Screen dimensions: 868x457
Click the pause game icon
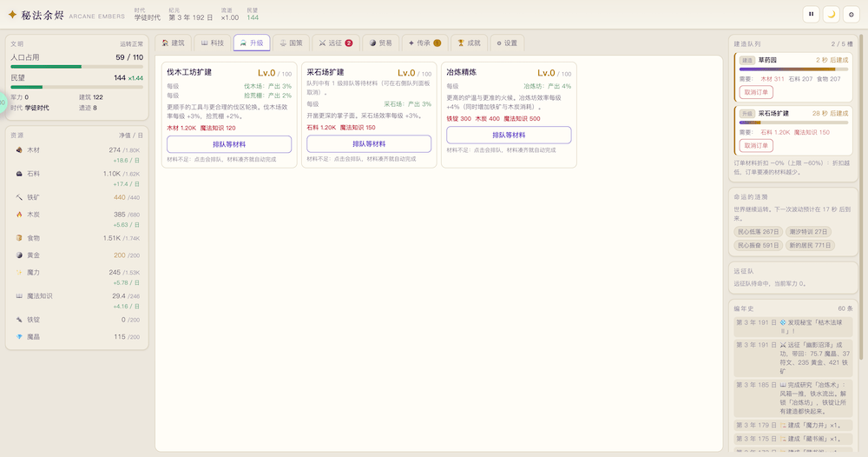[x=811, y=15]
